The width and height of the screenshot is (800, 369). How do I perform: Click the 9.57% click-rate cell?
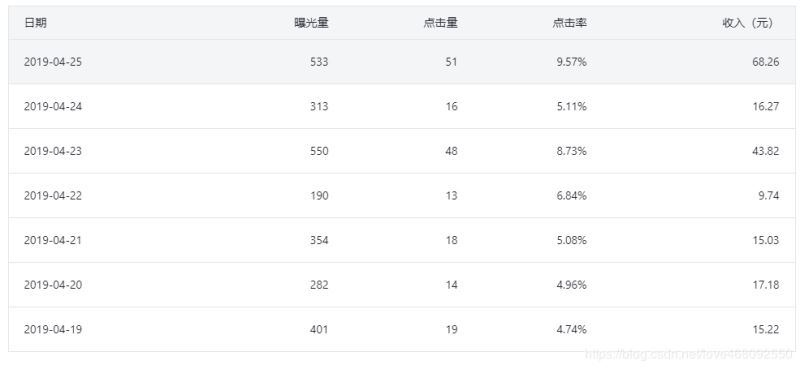coord(571,62)
